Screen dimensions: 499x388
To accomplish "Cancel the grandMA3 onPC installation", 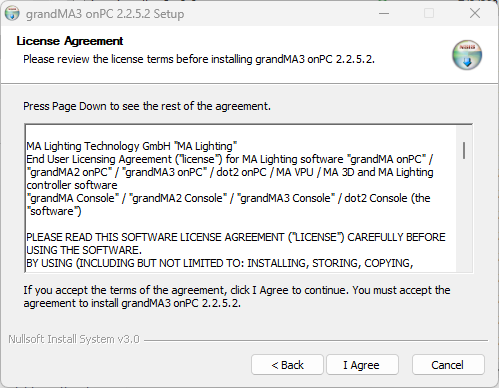I will [x=448, y=365].
